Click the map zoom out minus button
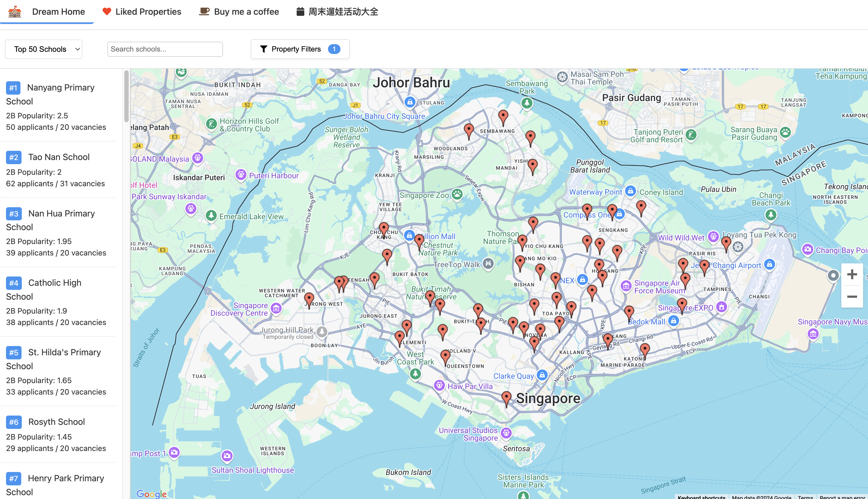Viewport: 868px width, 499px height. 852,297
